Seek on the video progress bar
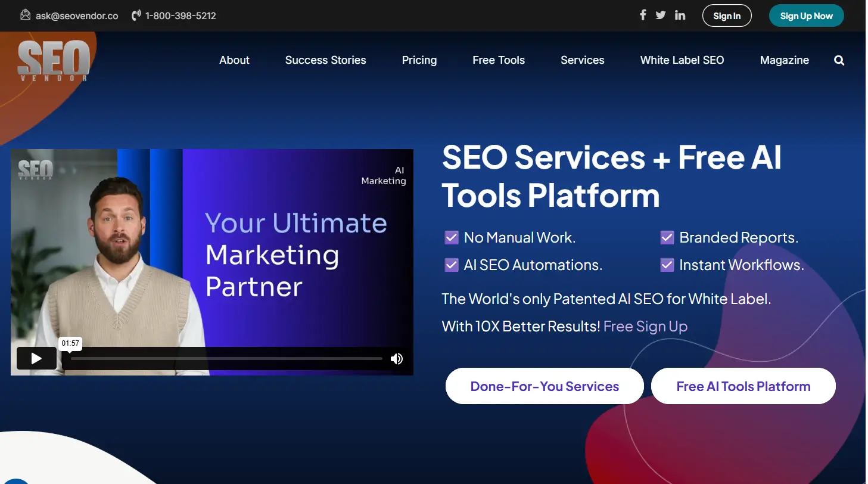Image resolution: width=868 pixels, height=484 pixels. point(226,359)
